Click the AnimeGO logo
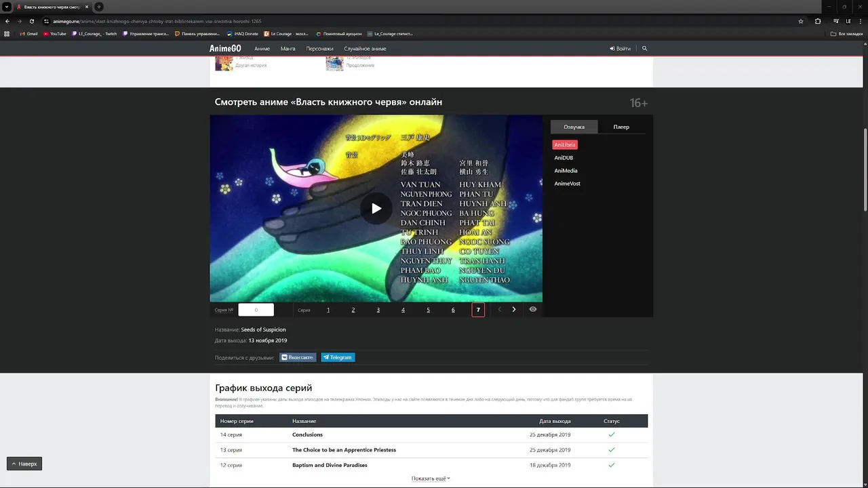 tap(225, 49)
